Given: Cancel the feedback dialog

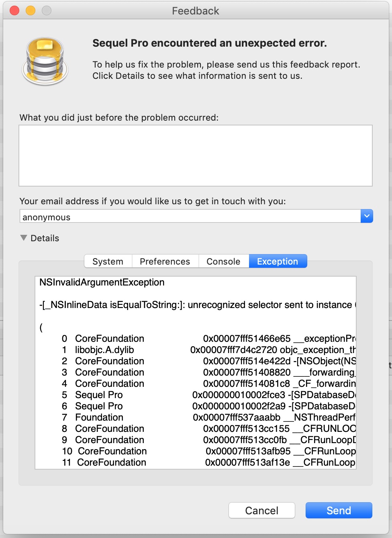Looking at the screenshot, I should [x=261, y=510].
